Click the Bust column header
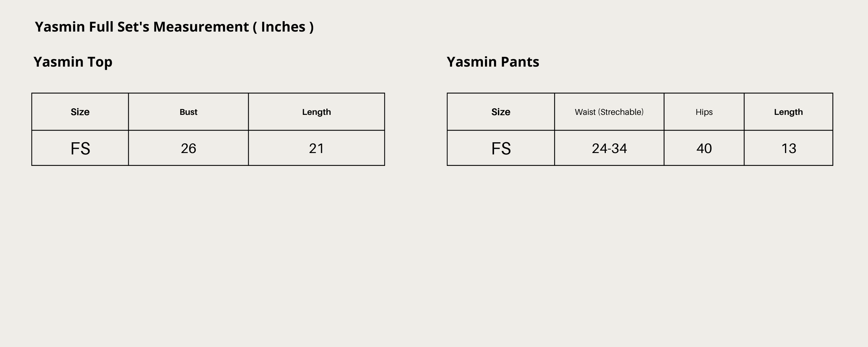The image size is (868, 347). 189,112
